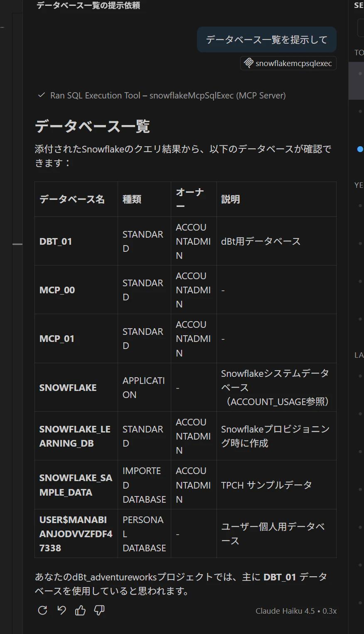Click the retry response icon
The height and width of the screenshot is (634, 364).
pos(42,610)
